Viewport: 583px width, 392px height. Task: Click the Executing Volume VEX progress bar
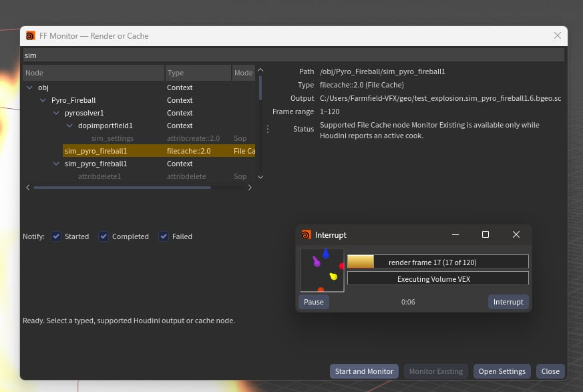coord(437,278)
